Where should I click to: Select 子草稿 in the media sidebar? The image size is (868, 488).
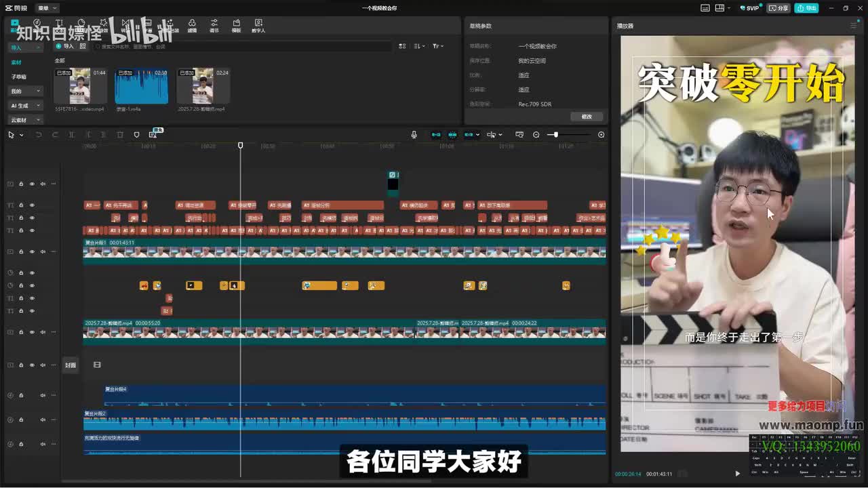coord(18,77)
